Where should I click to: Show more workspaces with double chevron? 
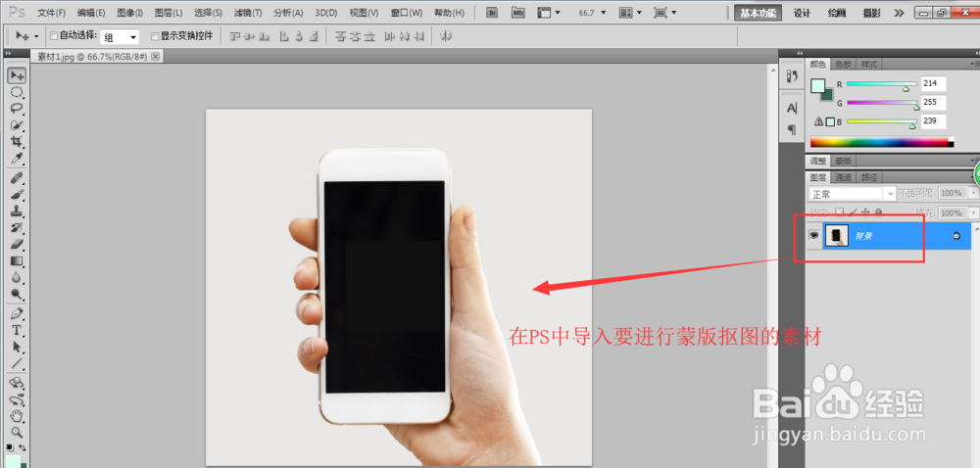pyautogui.click(x=899, y=13)
